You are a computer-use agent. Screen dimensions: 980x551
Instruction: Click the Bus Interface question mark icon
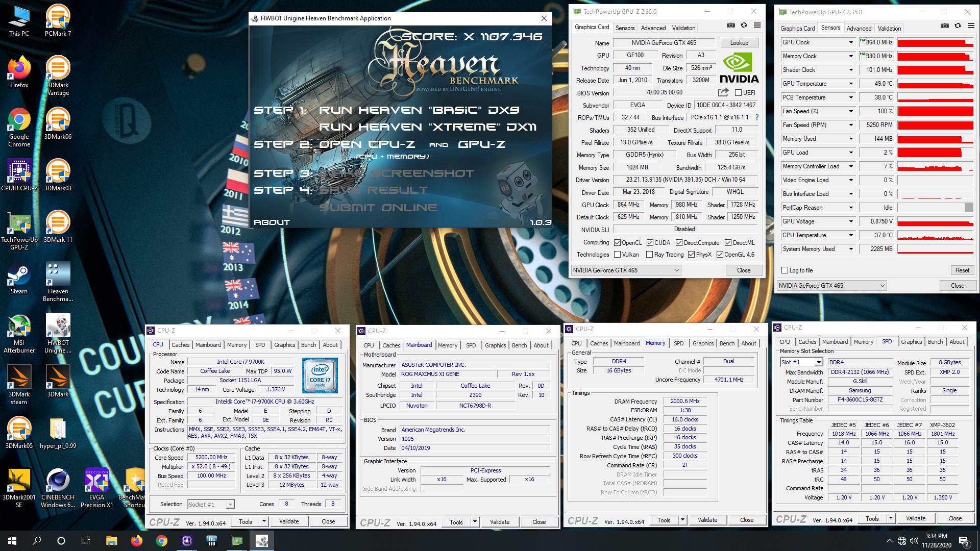pyautogui.click(x=757, y=117)
